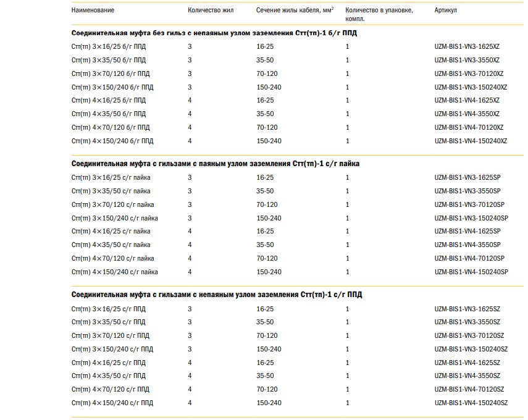528x420 pixels.
Task: Click article 'UZM-BIS1-VN4-70120SP'
Action: pos(469,259)
